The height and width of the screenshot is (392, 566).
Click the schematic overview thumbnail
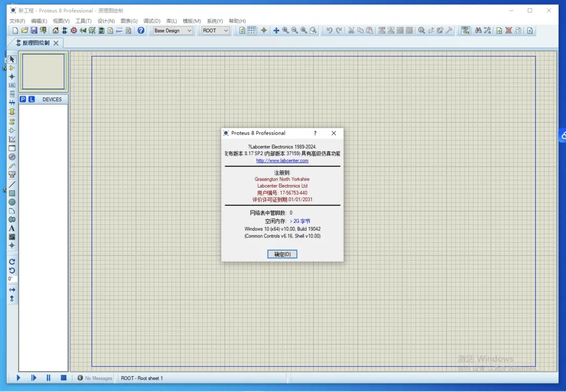tap(43, 71)
